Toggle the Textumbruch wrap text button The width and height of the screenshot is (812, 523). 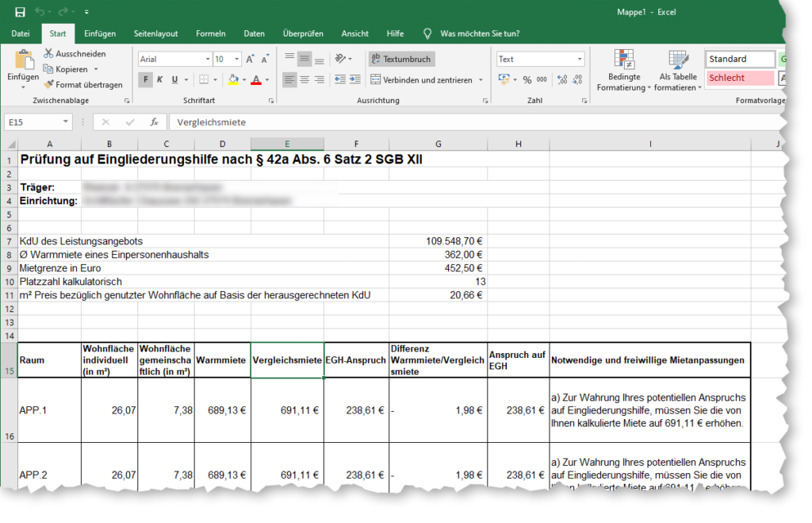tap(401, 60)
